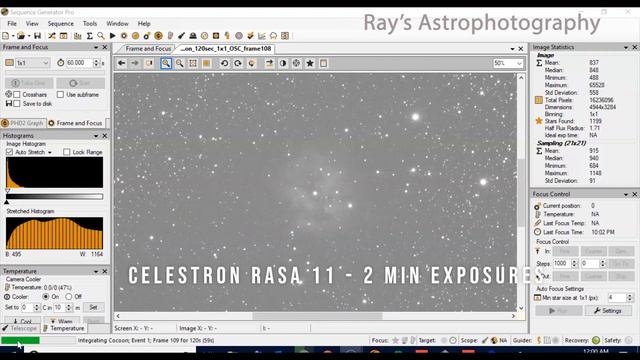Click the green sequence progress bar
This screenshot has width=640, height=360.
[x=20, y=340]
